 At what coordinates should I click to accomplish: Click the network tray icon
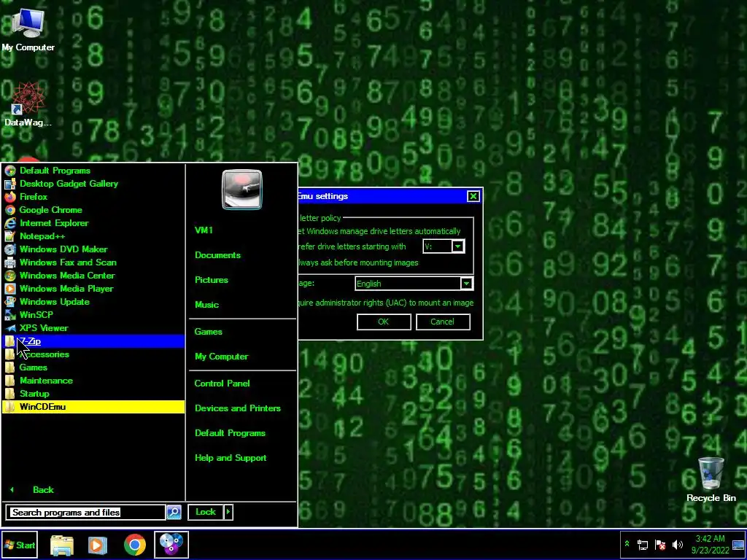pyautogui.click(x=643, y=545)
